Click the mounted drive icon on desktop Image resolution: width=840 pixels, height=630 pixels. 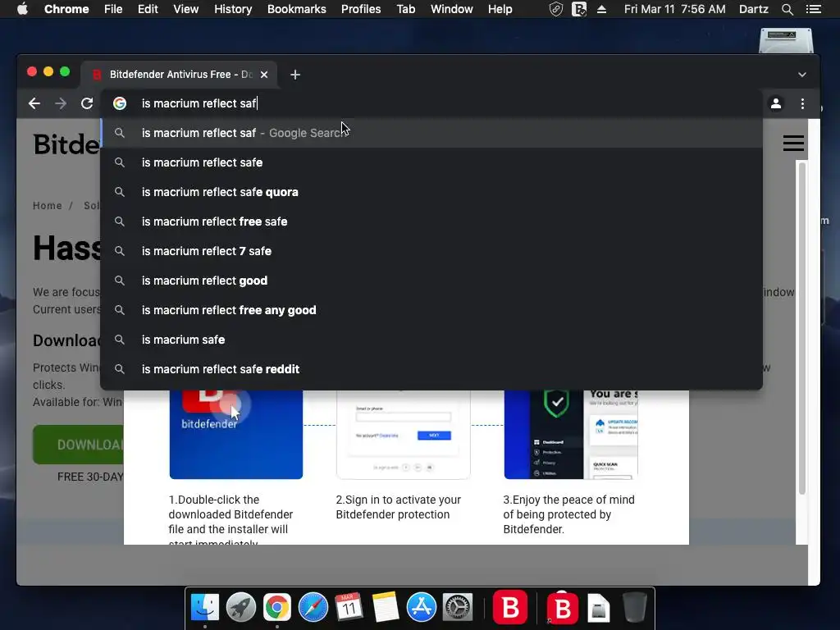pos(786,41)
